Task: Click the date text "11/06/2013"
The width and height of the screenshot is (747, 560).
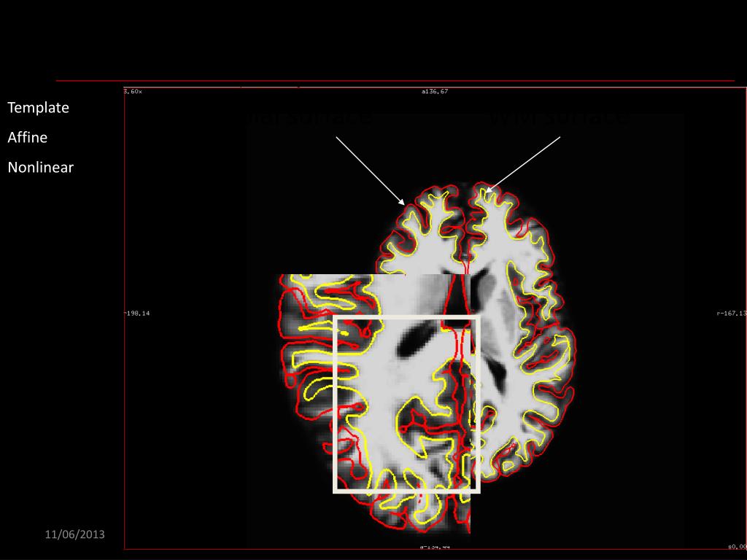Action: (x=75, y=534)
